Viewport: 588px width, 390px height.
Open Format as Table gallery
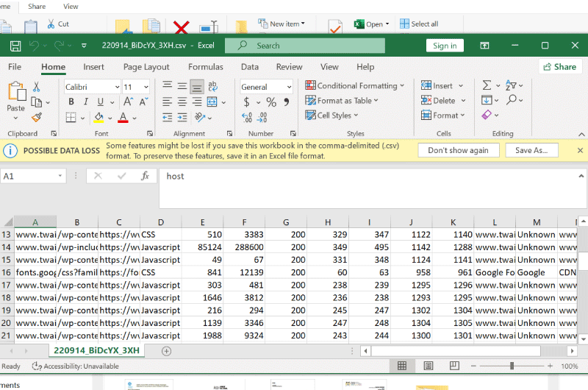pyautogui.click(x=341, y=101)
